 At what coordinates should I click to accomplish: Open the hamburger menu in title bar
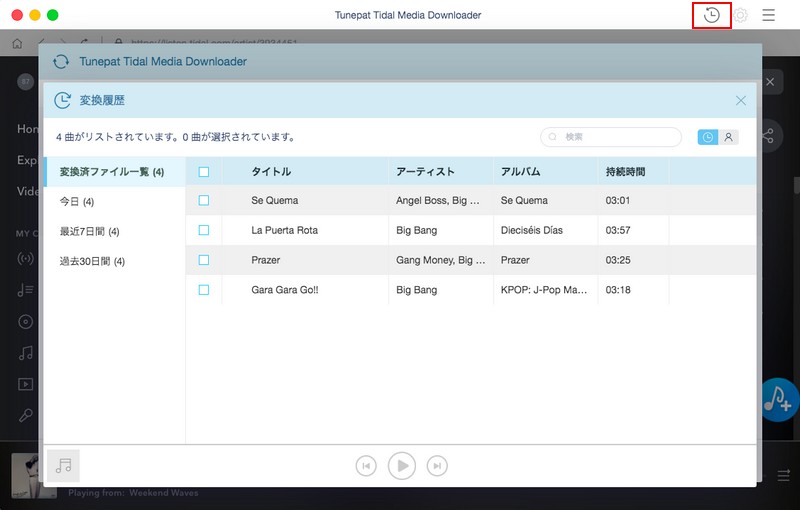coord(768,15)
